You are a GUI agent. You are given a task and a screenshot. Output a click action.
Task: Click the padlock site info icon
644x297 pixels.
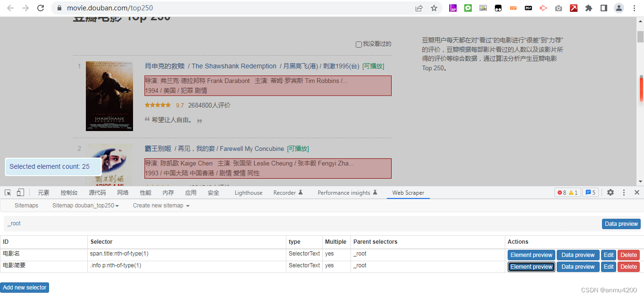(59, 8)
